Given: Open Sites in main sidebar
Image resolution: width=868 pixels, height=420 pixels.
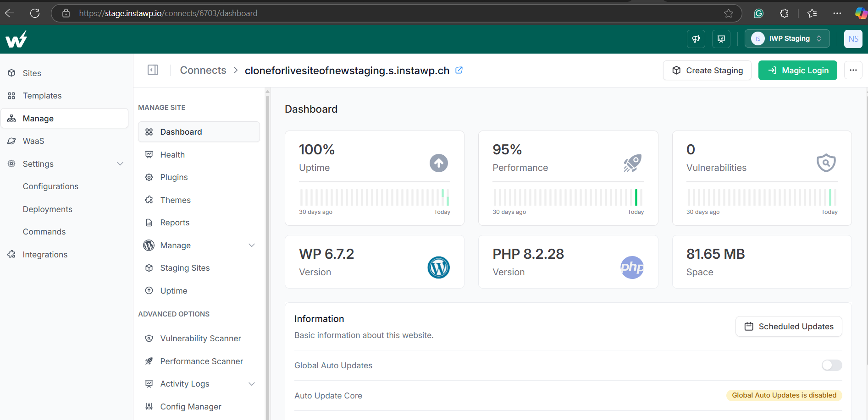Looking at the screenshot, I should tap(65, 73).
